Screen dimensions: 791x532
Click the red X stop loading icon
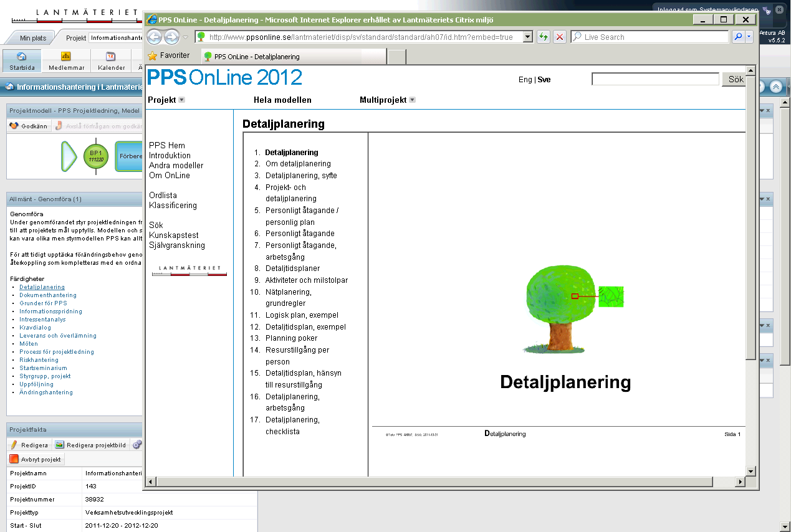560,37
